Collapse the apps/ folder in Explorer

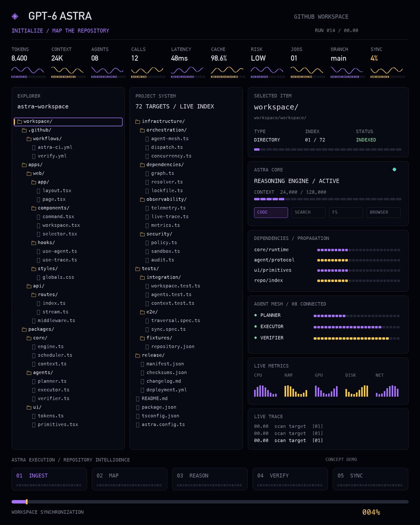32,165
